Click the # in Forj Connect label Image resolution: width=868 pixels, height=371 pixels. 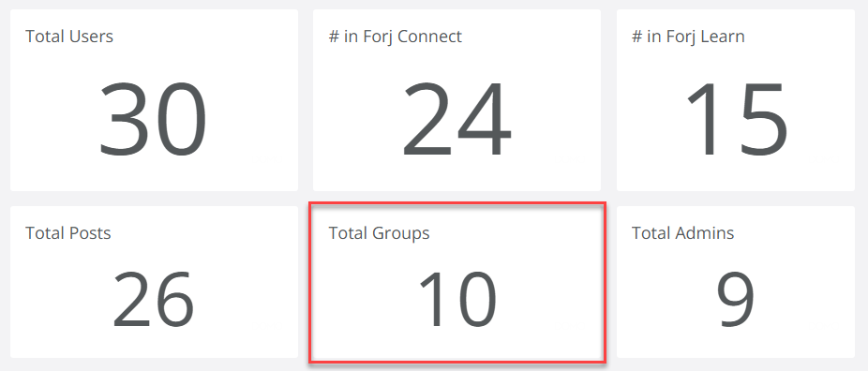click(x=396, y=37)
